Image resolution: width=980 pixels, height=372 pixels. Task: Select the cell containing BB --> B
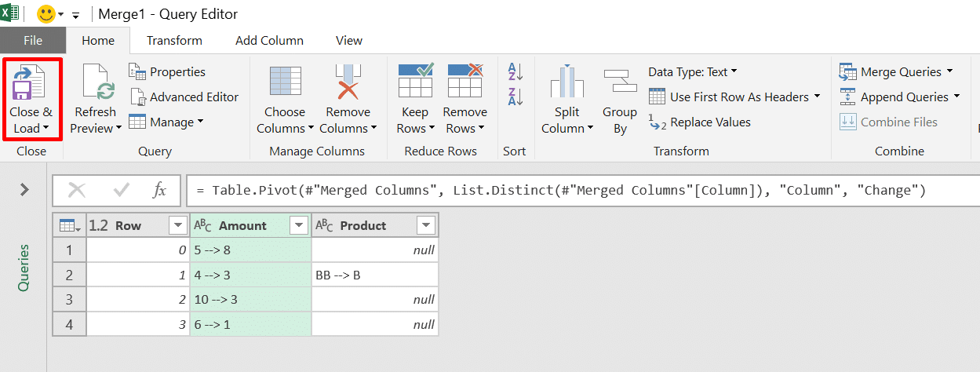(x=374, y=275)
